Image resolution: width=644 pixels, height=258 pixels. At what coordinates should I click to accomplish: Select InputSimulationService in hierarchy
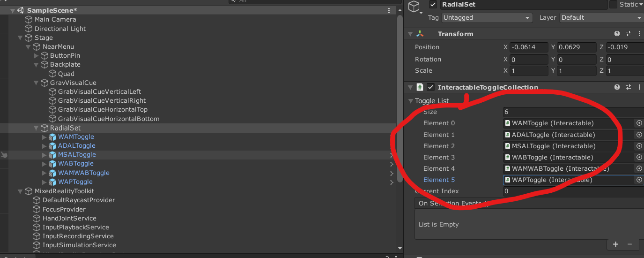coord(79,245)
